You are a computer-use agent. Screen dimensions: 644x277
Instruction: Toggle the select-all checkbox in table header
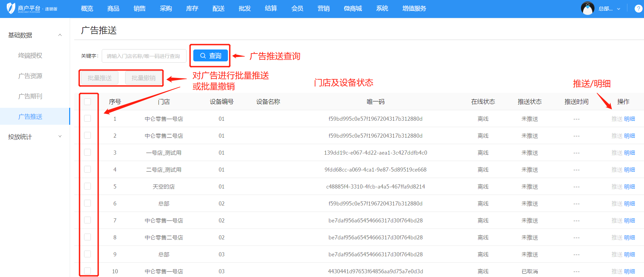click(x=87, y=102)
